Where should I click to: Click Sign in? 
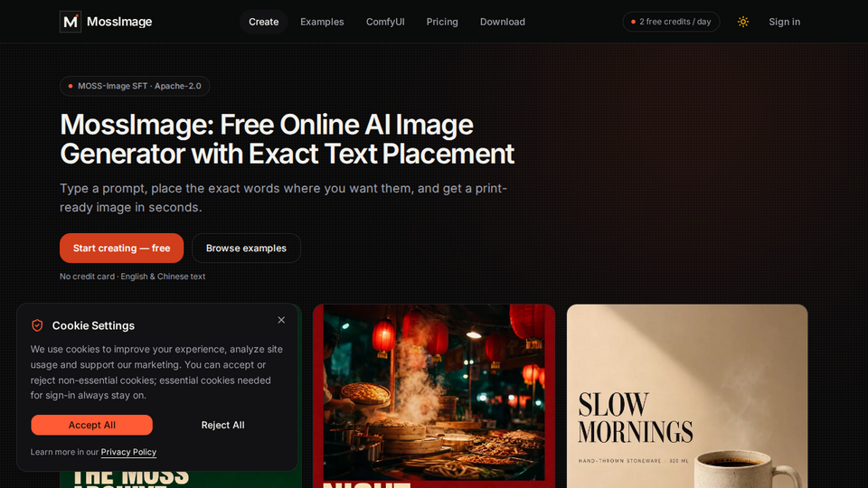click(x=785, y=22)
